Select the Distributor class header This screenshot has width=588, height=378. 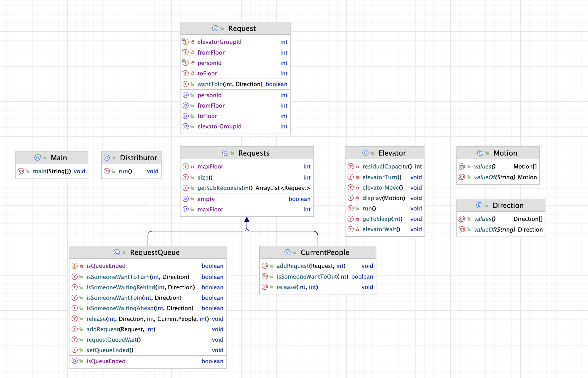(x=131, y=158)
